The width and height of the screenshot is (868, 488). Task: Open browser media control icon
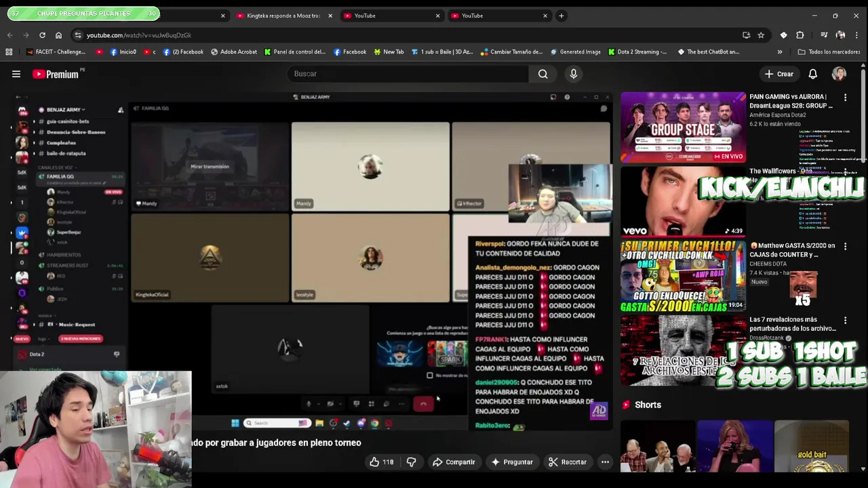(824, 35)
